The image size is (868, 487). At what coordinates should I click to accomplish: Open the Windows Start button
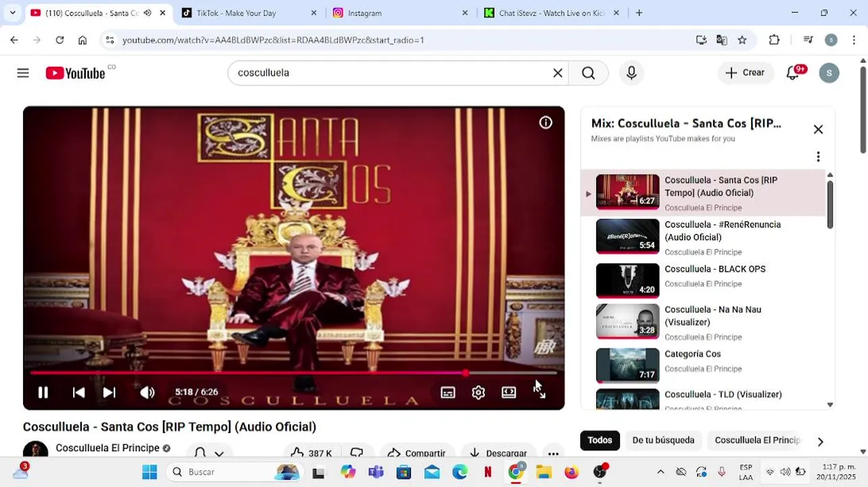[149, 471]
